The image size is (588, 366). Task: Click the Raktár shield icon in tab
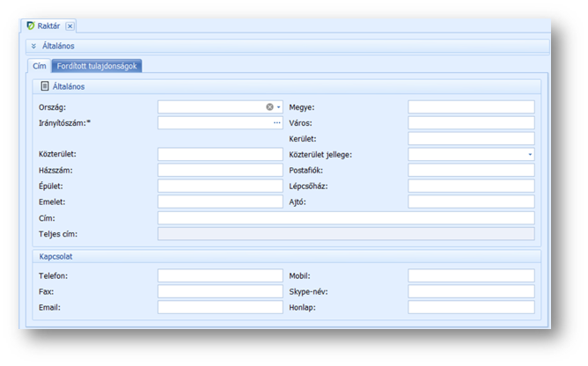tap(31, 26)
